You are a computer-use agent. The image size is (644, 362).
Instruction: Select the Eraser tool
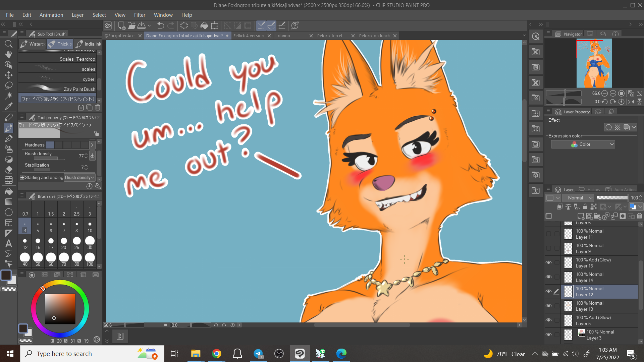point(9,170)
